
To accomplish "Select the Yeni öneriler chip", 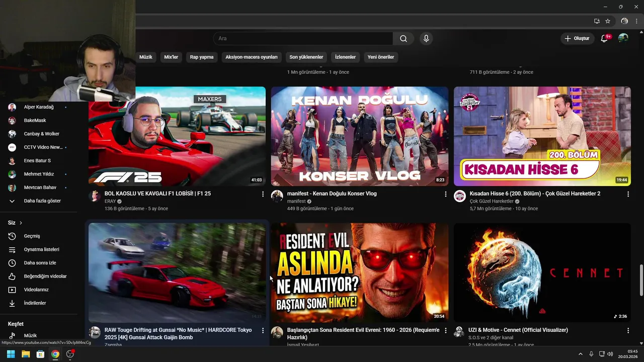I will tap(381, 57).
